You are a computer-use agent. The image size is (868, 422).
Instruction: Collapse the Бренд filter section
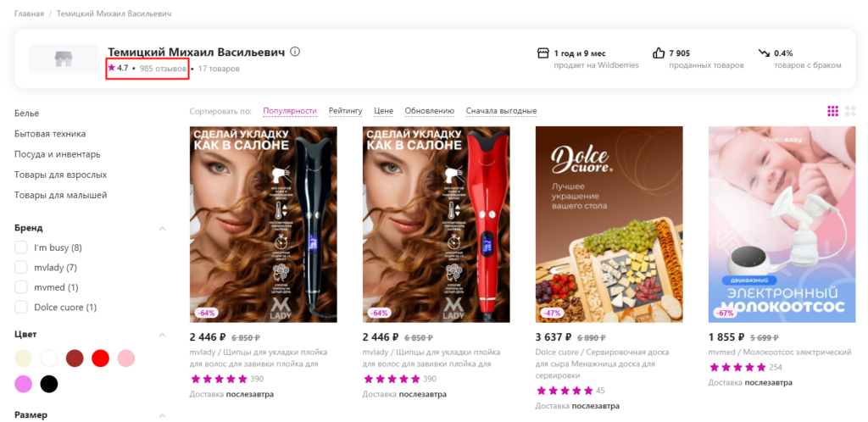[x=162, y=228]
